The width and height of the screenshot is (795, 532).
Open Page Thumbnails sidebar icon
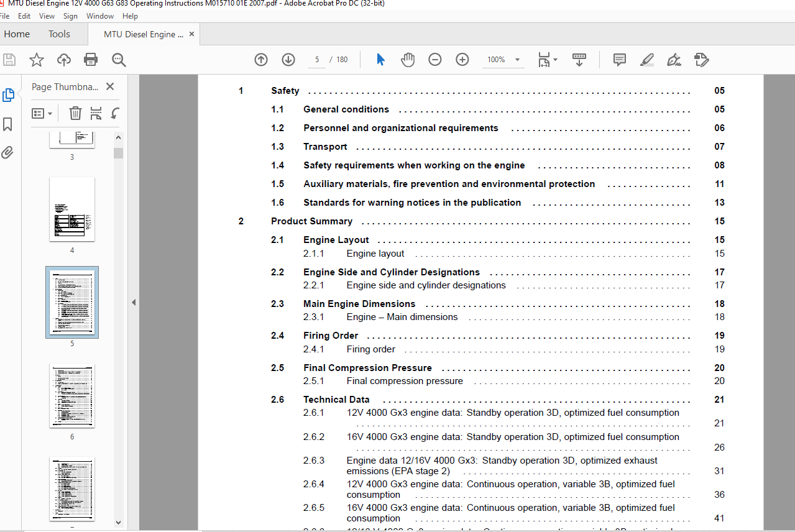(x=8, y=95)
